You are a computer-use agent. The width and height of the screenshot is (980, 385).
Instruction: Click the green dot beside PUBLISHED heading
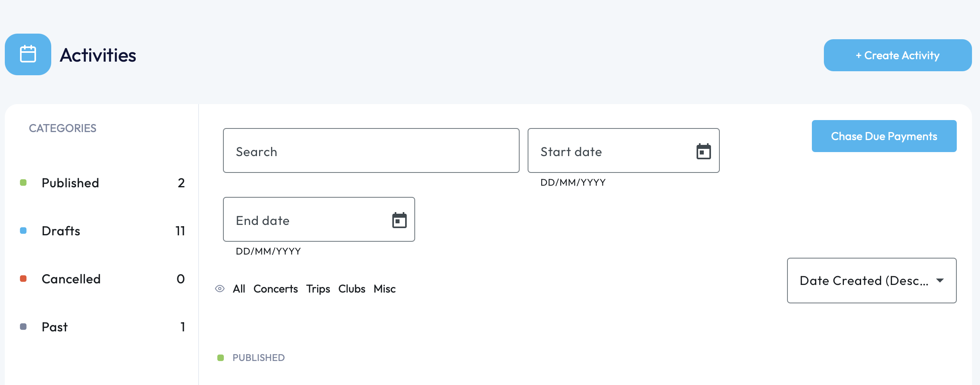point(221,357)
